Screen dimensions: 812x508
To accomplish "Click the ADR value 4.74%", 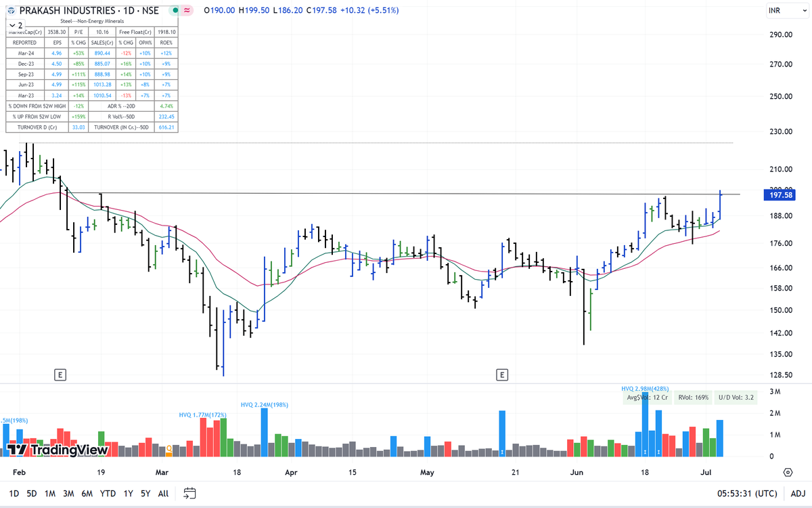I will 166,106.
